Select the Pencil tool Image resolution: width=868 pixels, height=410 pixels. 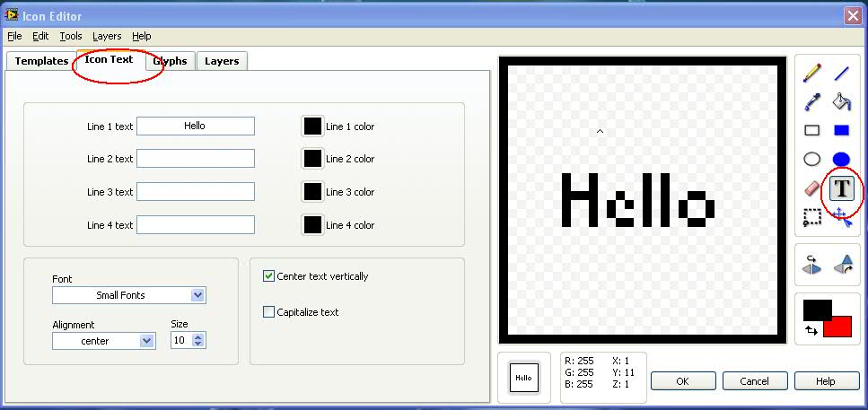pos(811,73)
